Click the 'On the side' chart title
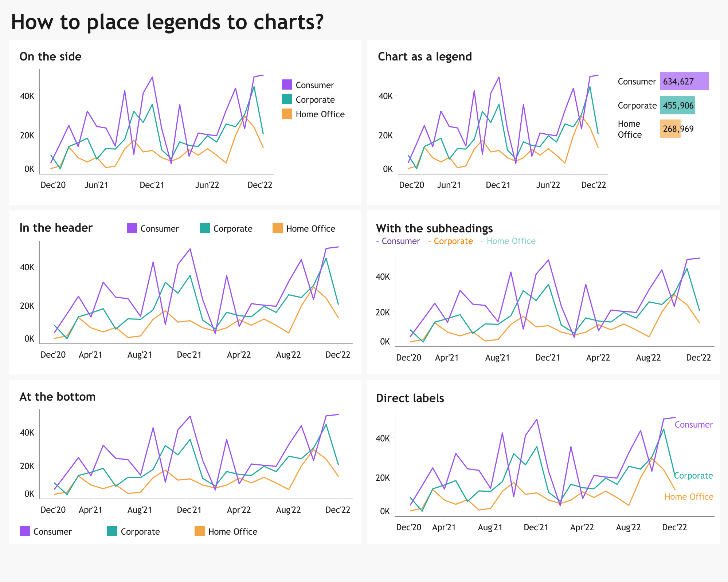Viewport: 728px width, 582px height. [50, 56]
